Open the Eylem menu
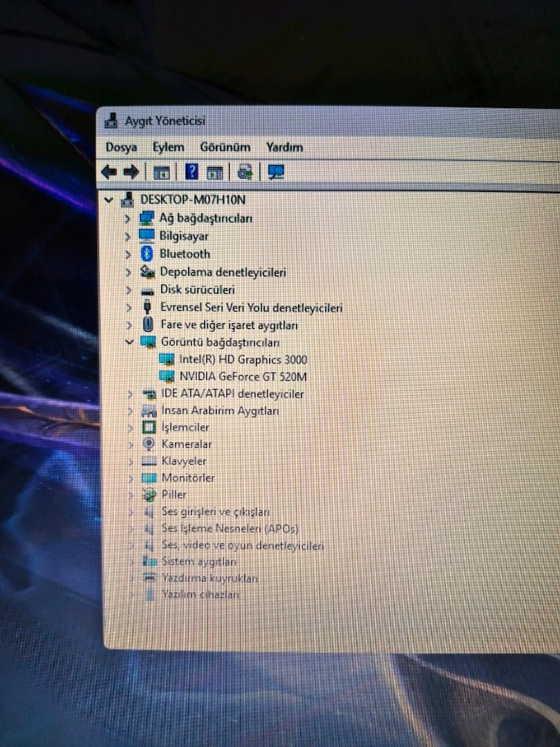The width and height of the screenshot is (560, 747). point(168,147)
